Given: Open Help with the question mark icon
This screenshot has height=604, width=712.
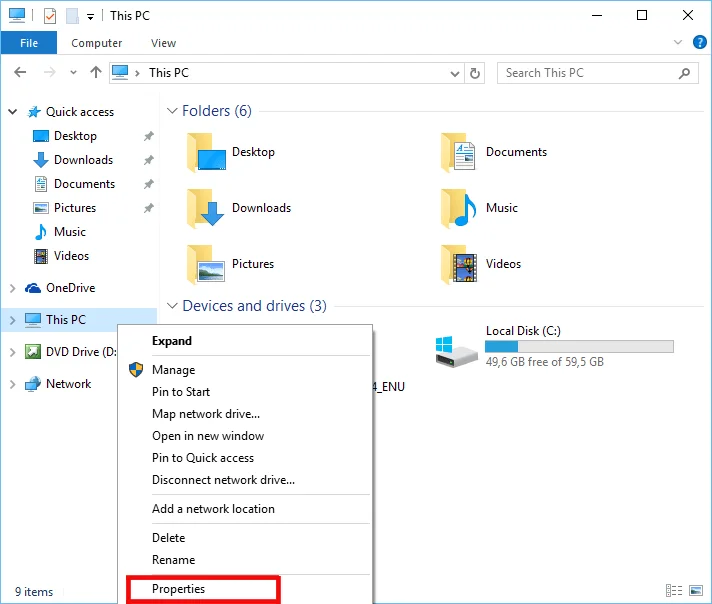Looking at the screenshot, I should pos(699,42).
